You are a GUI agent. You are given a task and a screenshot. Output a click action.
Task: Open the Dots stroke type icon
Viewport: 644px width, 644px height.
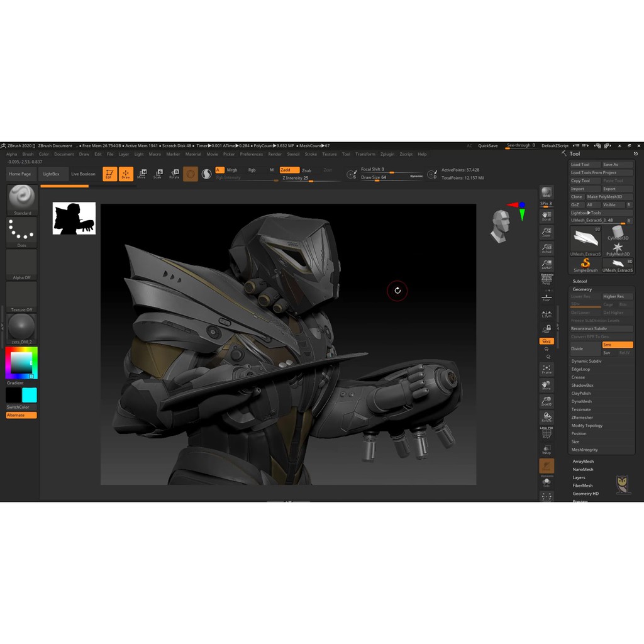point(22,232)
